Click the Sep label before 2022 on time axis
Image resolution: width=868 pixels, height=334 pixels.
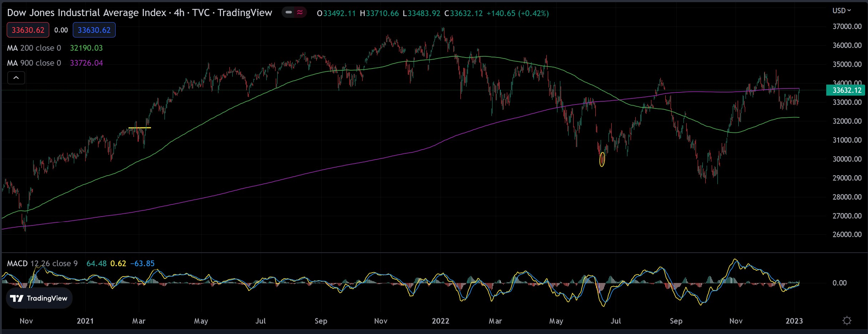coord(321,321)
